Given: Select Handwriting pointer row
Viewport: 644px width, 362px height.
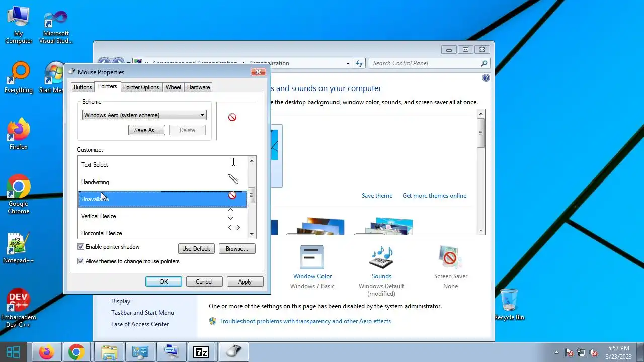Looking at the screenshot, I should coord(163,182).
